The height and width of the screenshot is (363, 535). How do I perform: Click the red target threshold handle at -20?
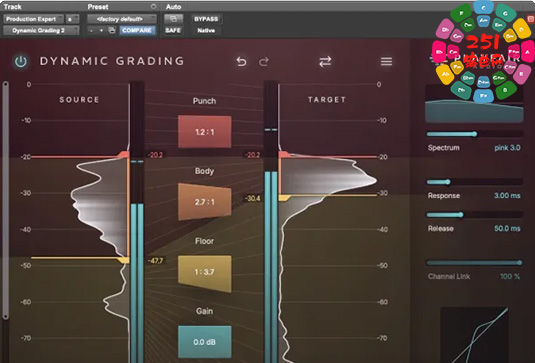click(285, 155)
